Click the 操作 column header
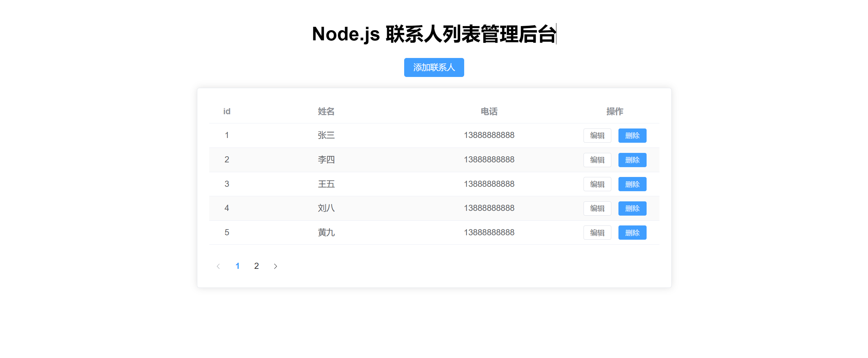 615,112
